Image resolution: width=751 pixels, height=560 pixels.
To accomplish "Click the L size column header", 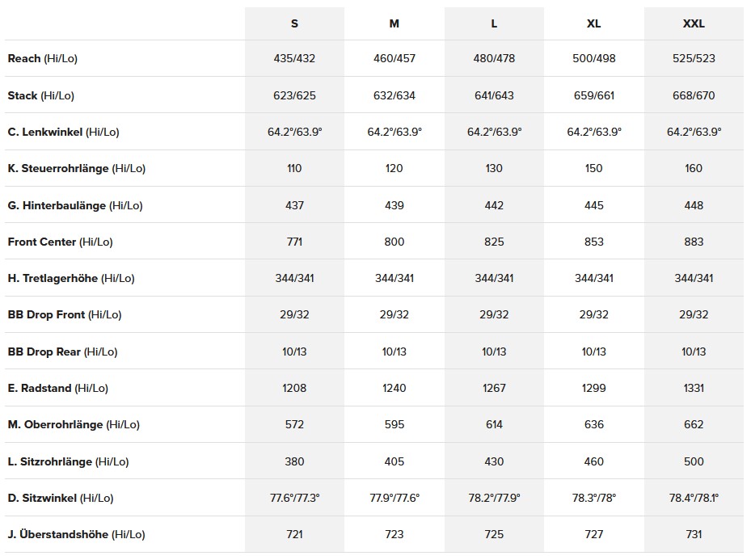I will tap(494, 23).
